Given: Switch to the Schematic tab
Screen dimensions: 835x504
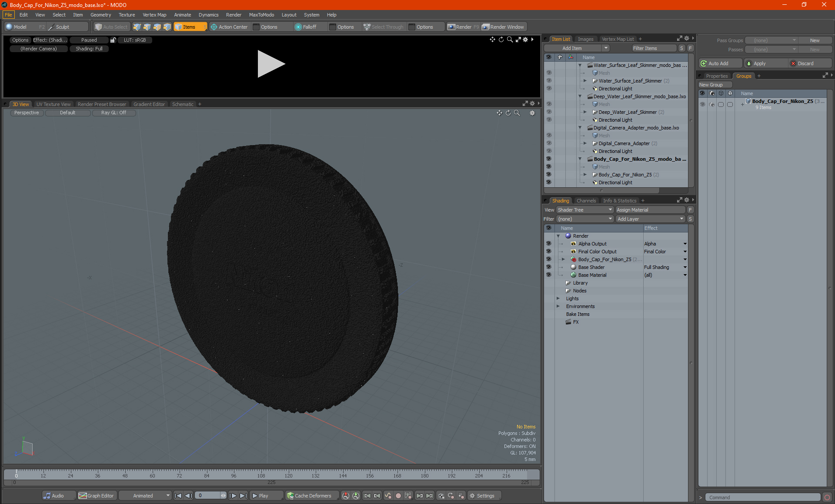Looking at the screenshot, I should pos(183,104).
